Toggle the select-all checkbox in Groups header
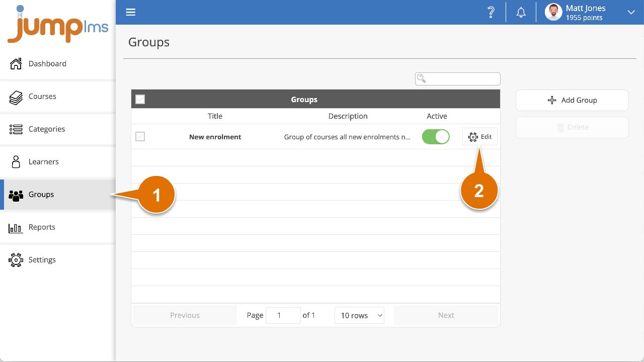The height and width of the screenshot is (362, 644). (x=140, y=99)
